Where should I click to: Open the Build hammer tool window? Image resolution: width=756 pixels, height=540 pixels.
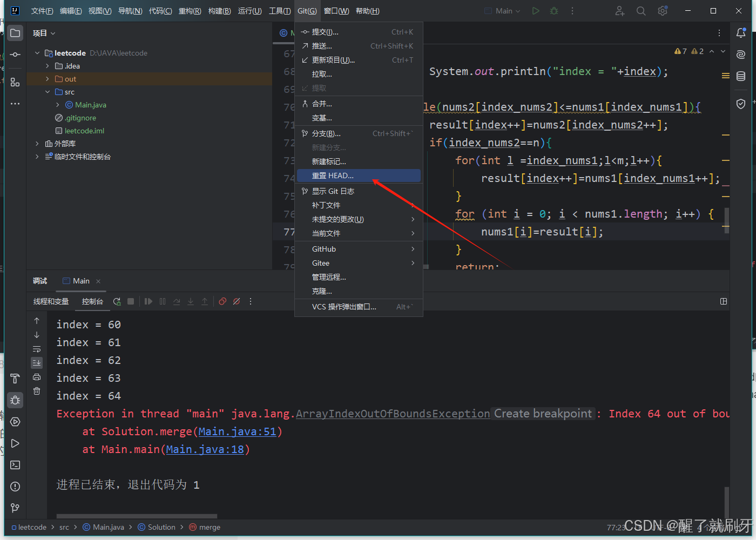click(x=15, y=379)
